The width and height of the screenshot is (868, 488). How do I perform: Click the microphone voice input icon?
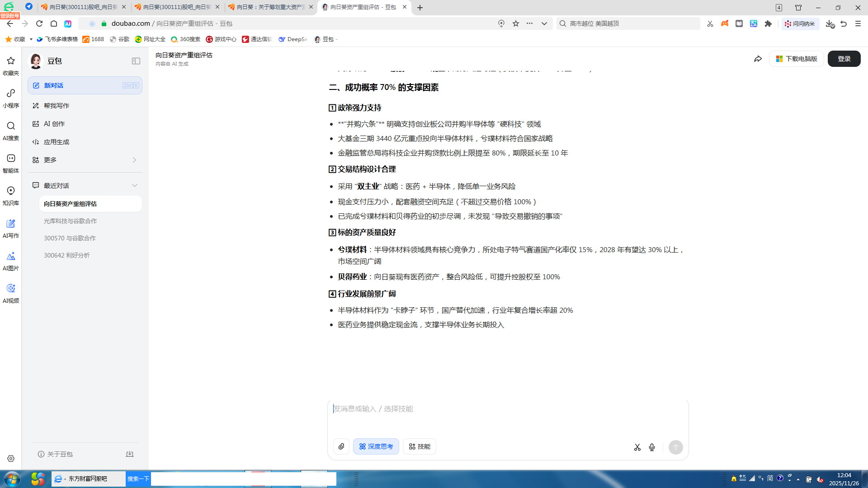click(652, 447)
